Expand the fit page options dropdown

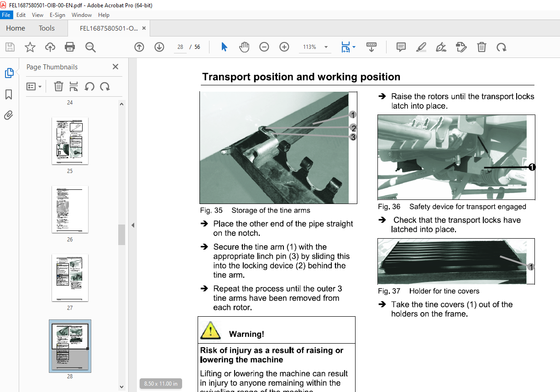[354, 47]
